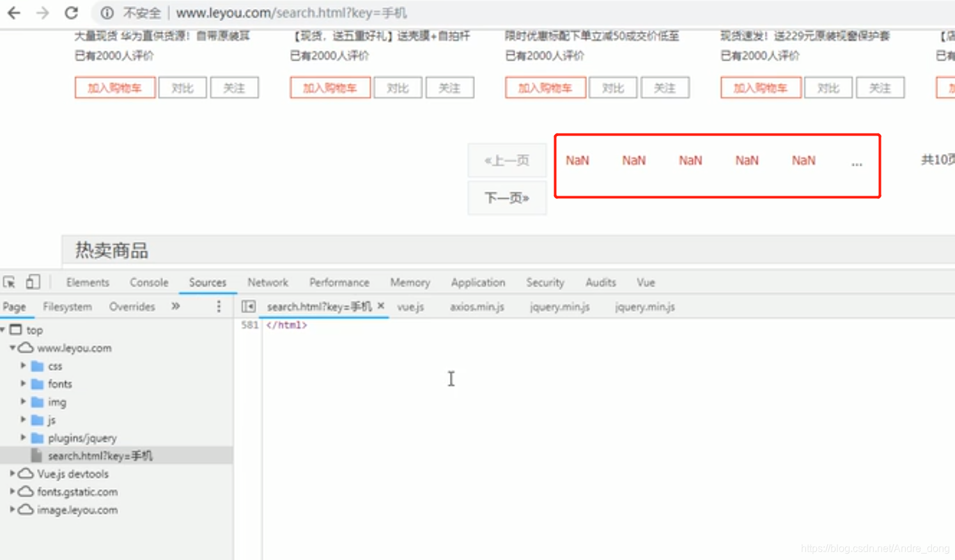Click line number 581 in the editor
This screenshot has height=560, width=955.
[249, 325]
